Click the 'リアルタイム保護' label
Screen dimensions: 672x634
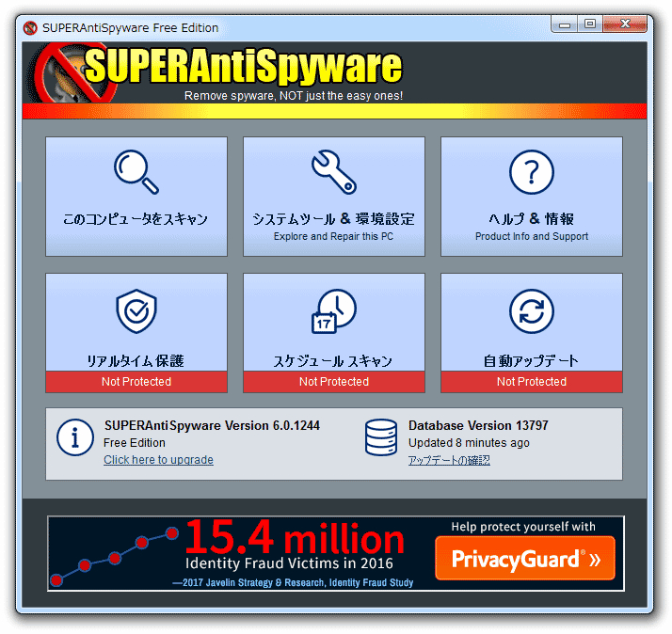pyautogui.click(x=136, y=361)
